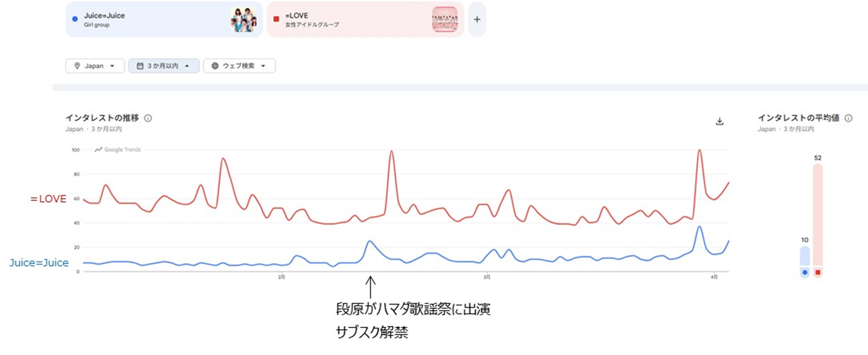Click the =LOVE group thumbnail image

[445, 19]
